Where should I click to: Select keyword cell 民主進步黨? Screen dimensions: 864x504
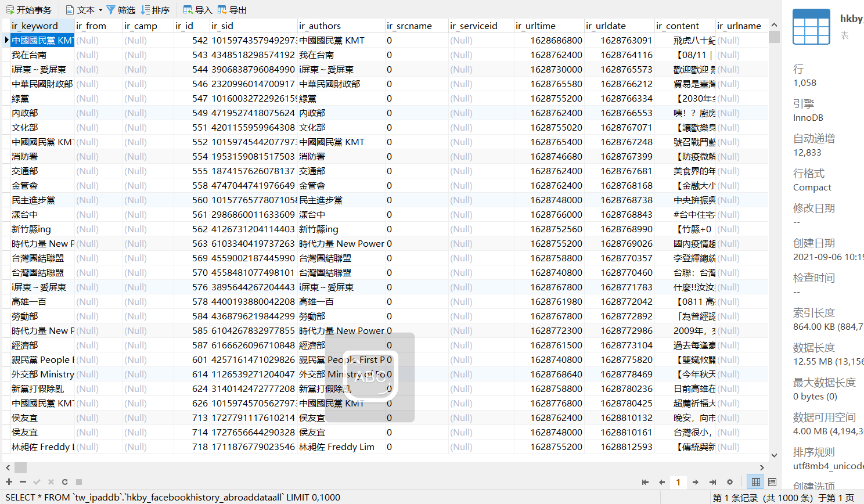42,200
